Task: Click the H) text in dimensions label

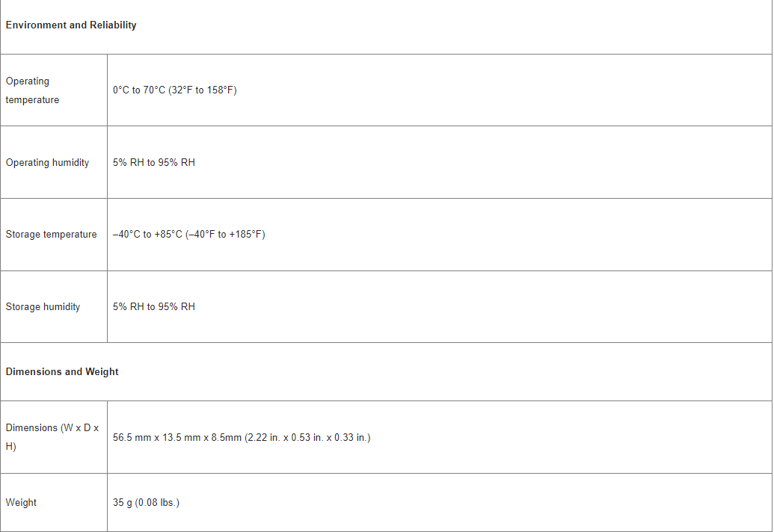Action: (x=11, y=447)
